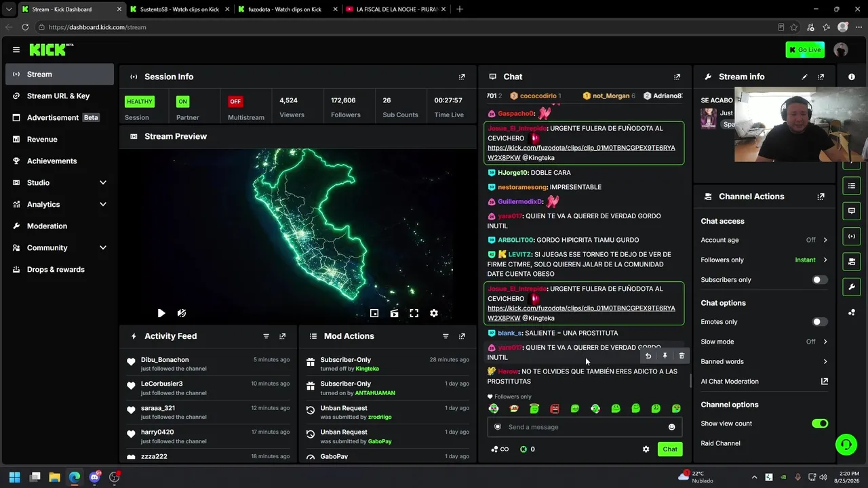This screenshot has height=488, width=868.
Task: Click the Go Live button
Action: tap(805, 49)
